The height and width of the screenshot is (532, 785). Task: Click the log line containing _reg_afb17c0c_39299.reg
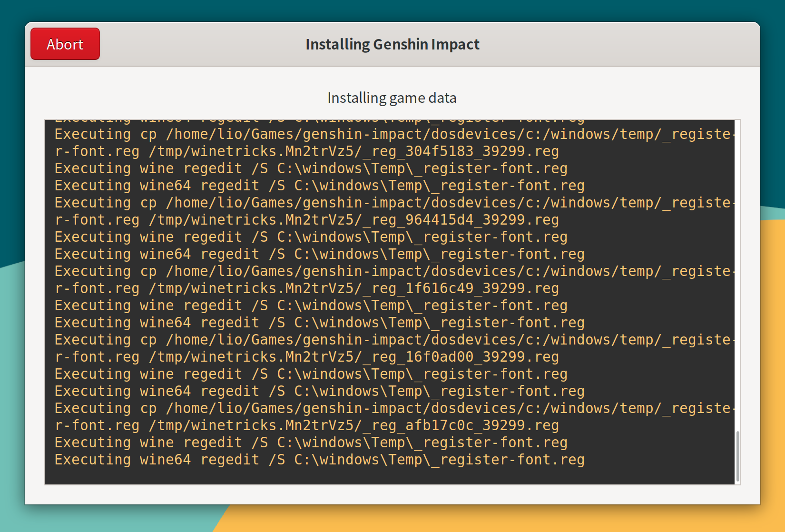307,425
